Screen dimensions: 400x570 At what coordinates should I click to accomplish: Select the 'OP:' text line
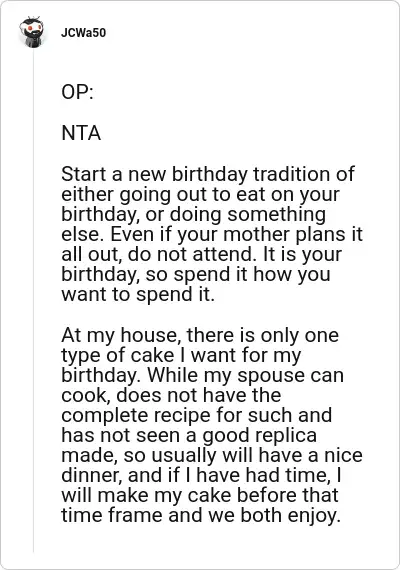77,92
